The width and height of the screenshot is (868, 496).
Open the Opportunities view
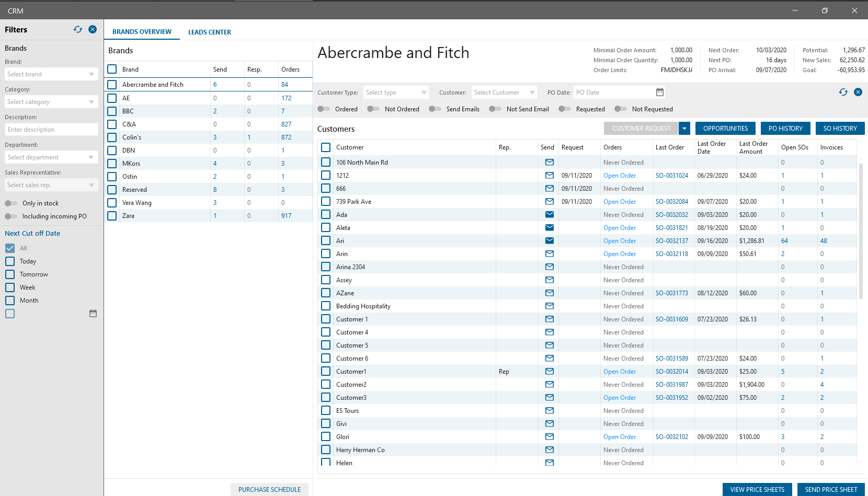pyautogui.click(x=725, y=129)
